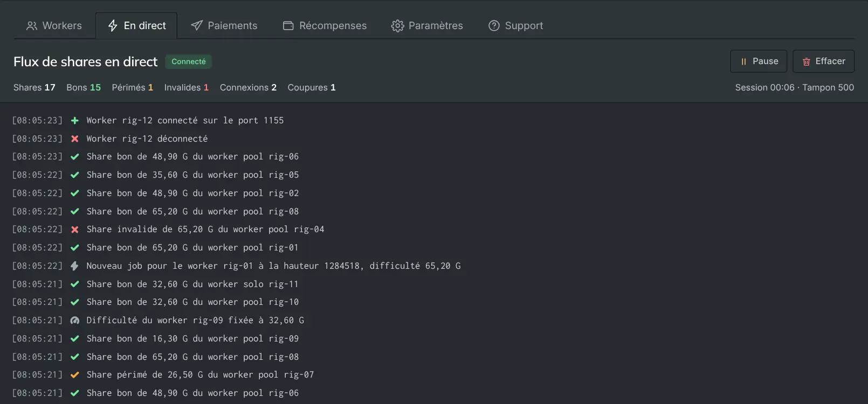
Task: Click the Effacer button to clear the log
Action: (x=823, y=61)
